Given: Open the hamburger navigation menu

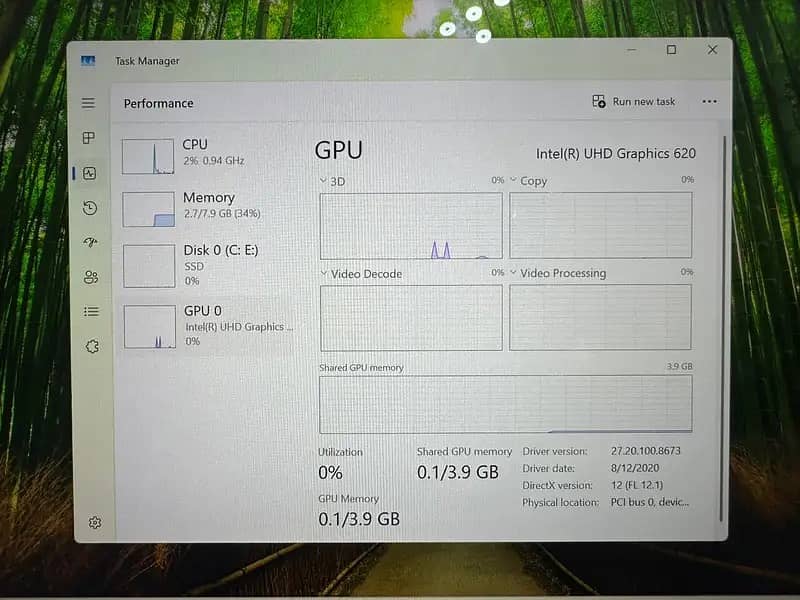Looking at the screenshot, I should 88,103.
